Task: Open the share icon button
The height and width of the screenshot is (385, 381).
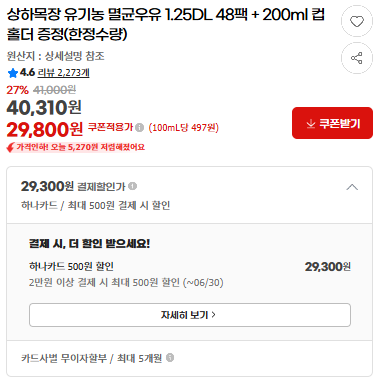Action: pyautogui.click(x=357, y=58)
